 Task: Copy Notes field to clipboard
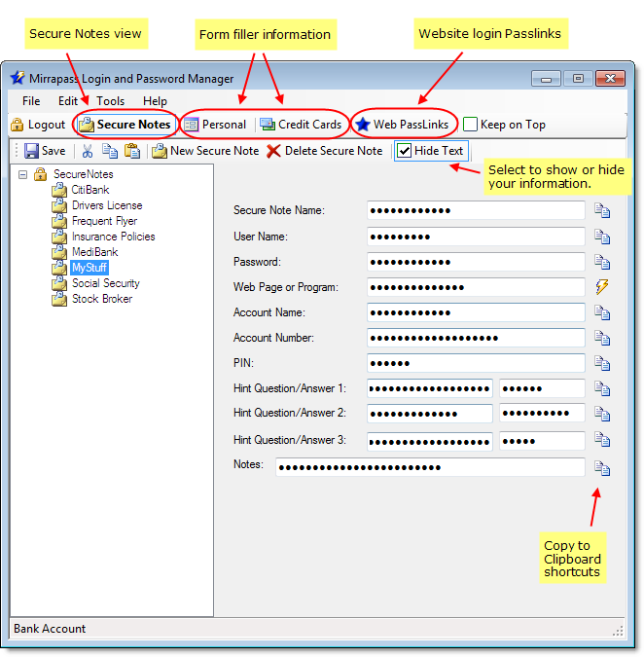tap(602, 468)
